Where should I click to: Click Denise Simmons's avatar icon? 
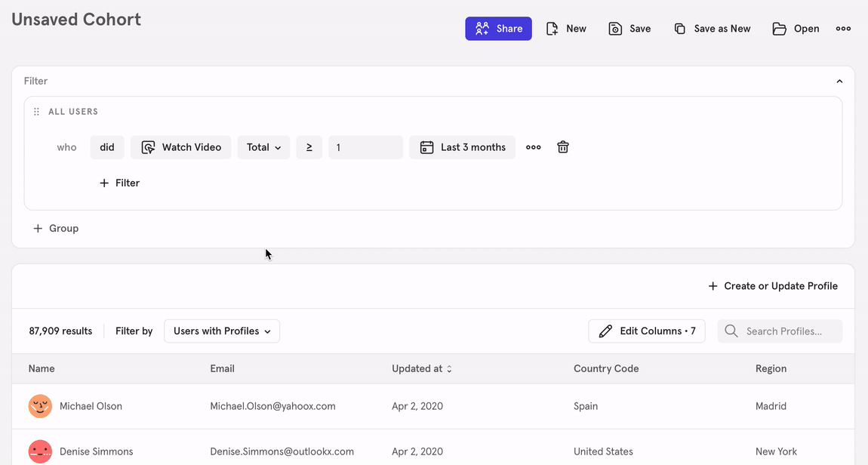click(x=40, y=451)
